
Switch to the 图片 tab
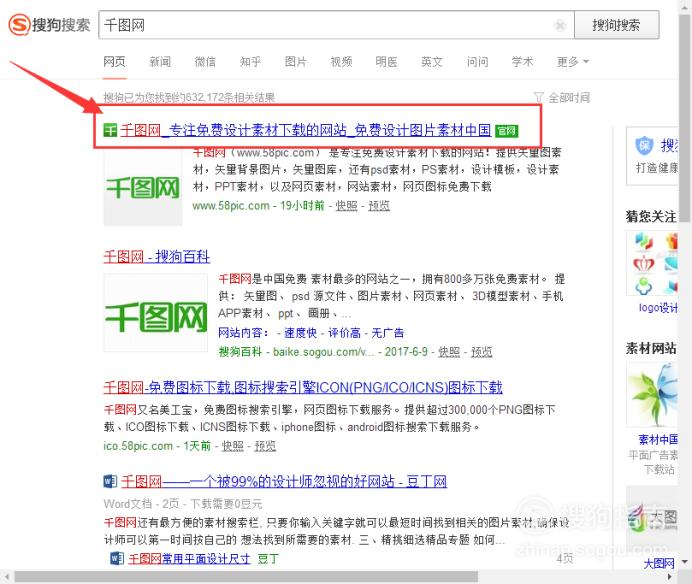(x=296, y=62)
